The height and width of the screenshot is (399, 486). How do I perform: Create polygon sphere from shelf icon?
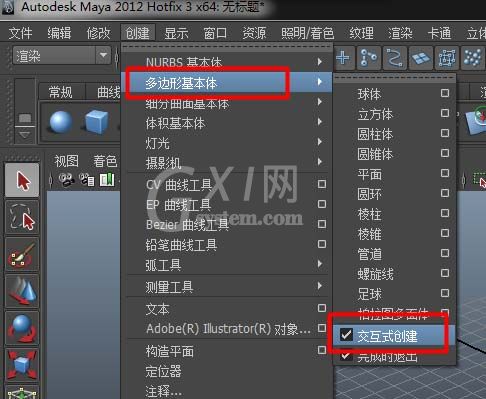tap(61, 122)
